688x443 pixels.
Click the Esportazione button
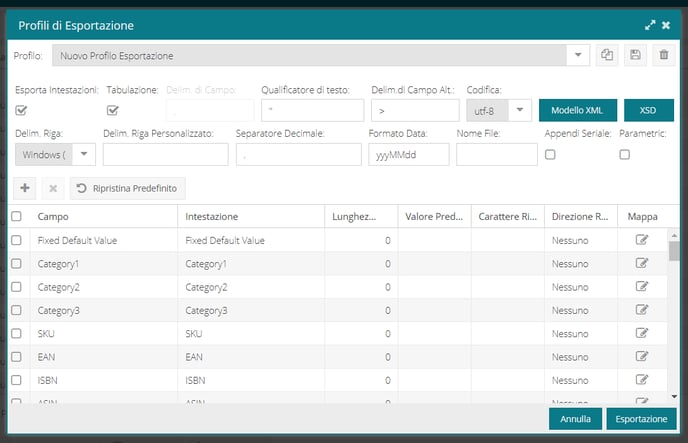(x=641, y=419)
